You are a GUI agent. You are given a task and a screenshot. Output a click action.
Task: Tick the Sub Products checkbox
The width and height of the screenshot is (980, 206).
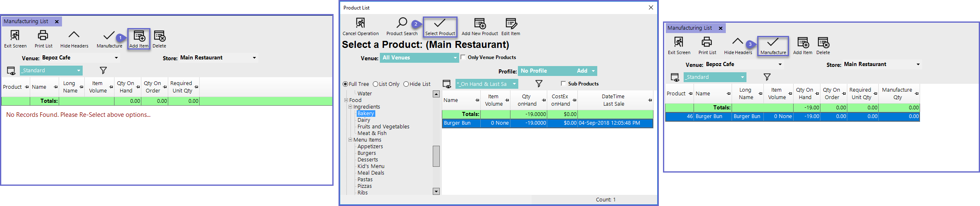coord(563,84)
